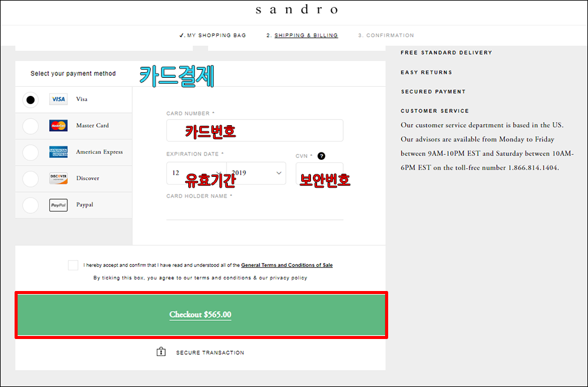Viewport: 588px width, 387px height.
Task: Tick the terms and conditions acceptance checkbox
Action: click(x=73, y=265)
